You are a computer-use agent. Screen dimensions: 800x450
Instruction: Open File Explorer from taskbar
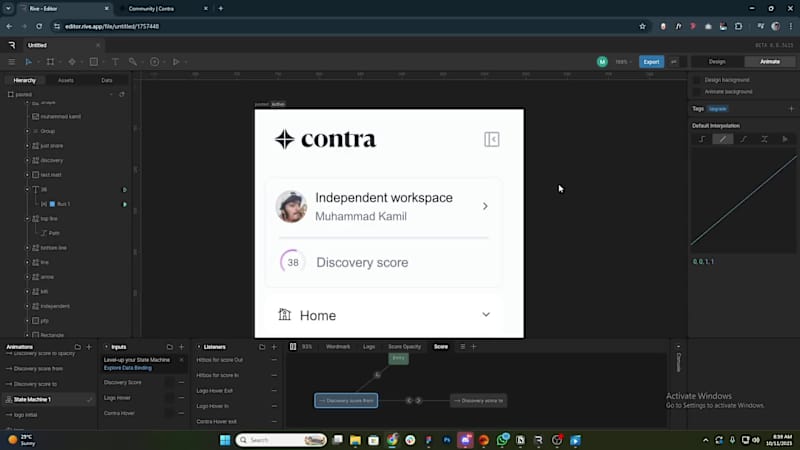pos(356,440)
